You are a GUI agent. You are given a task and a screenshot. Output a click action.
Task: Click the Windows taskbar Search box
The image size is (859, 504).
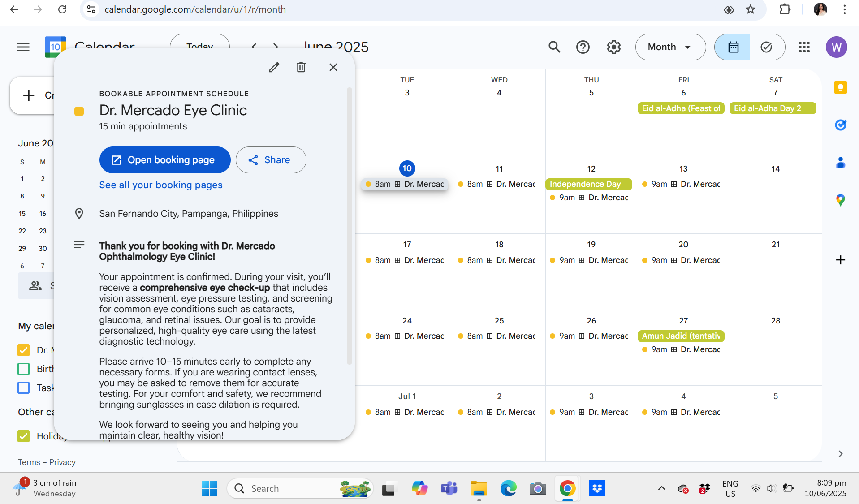300,489
